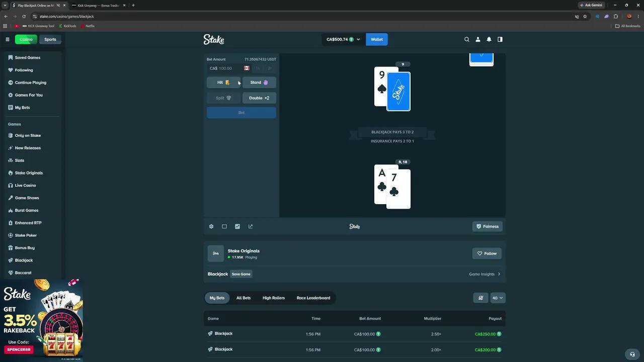Open live stats chart icon

[237, 226]
